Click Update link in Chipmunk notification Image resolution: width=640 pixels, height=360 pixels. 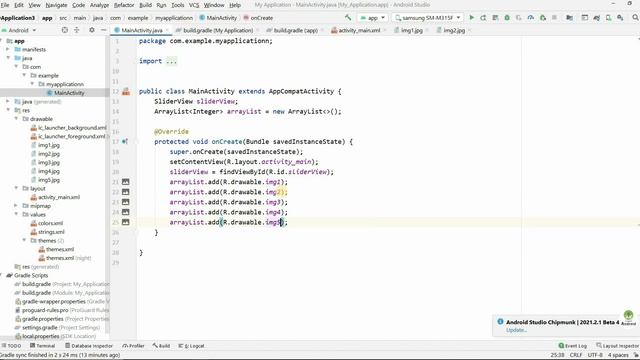pos(516,330)
